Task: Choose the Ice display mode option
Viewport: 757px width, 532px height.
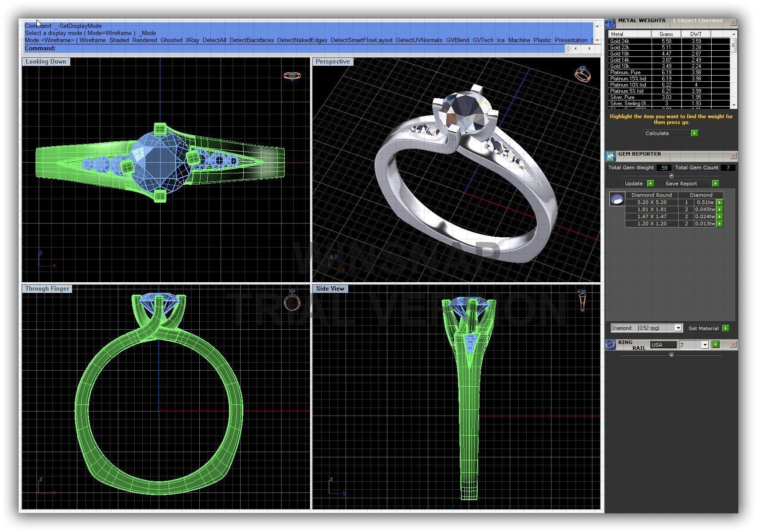Action: click(501, 40)
